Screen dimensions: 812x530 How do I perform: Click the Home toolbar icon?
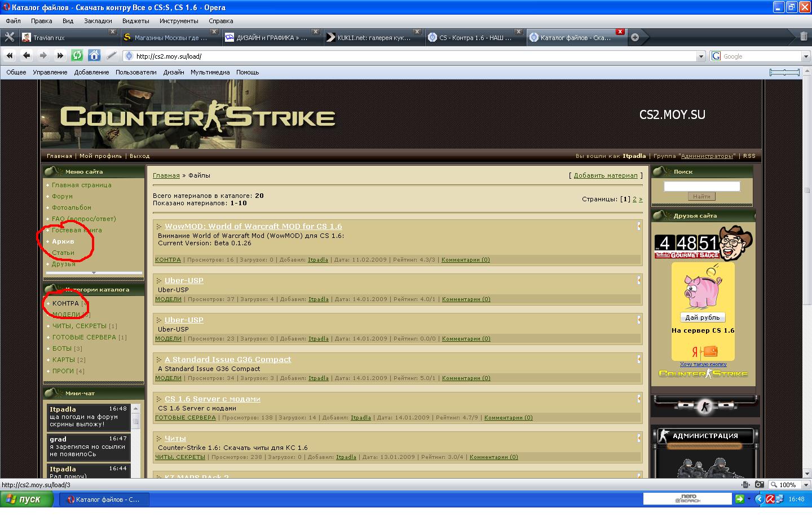pos(94,55)
